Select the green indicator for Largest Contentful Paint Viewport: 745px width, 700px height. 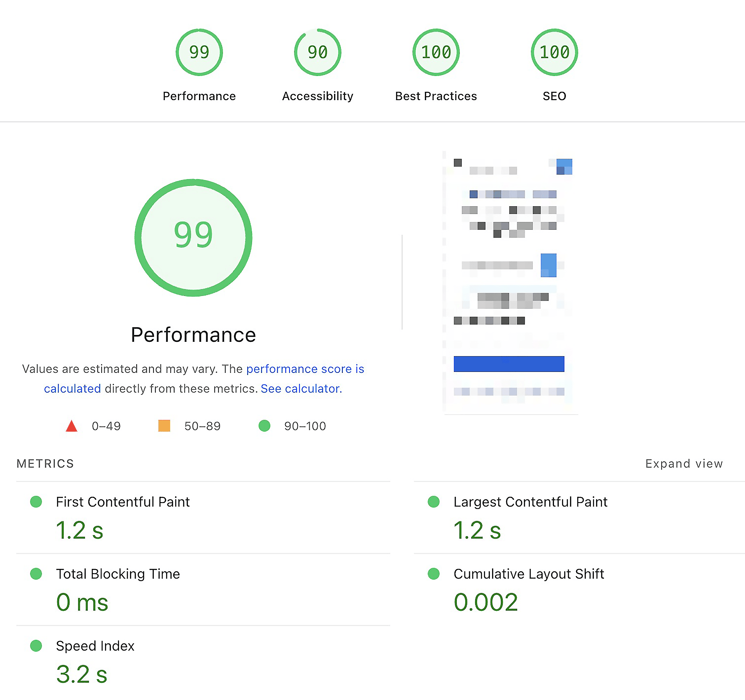click(434, 502)
